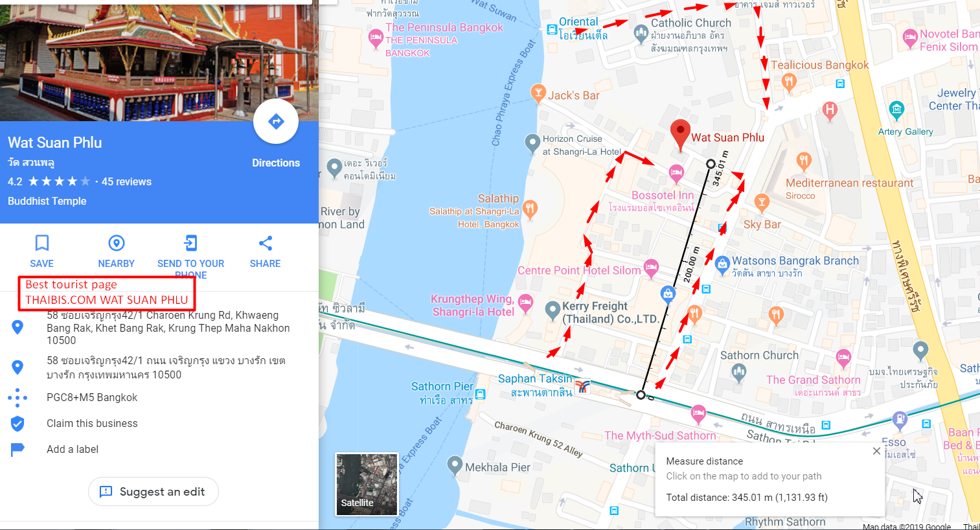Click the blue Directions arrow icon
980x530 pixels.
point(276,121)
